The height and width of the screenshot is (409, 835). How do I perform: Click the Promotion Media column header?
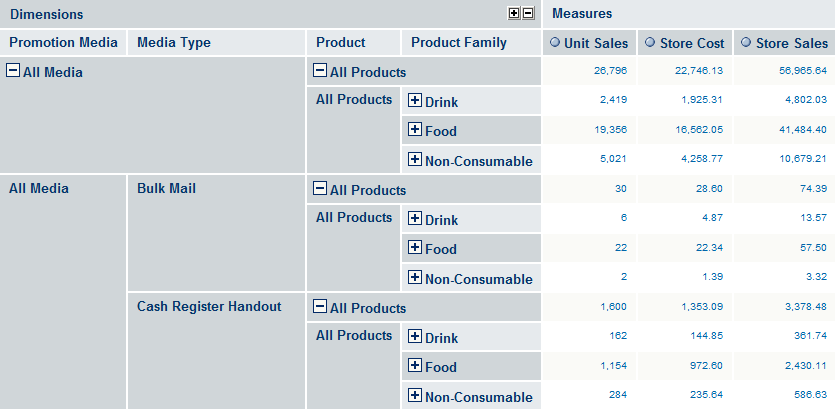tap(63, 43)
